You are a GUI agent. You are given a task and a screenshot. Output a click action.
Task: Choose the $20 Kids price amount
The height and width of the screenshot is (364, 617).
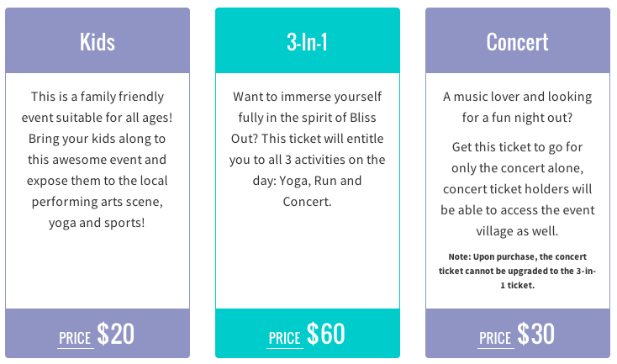point(116,334)
